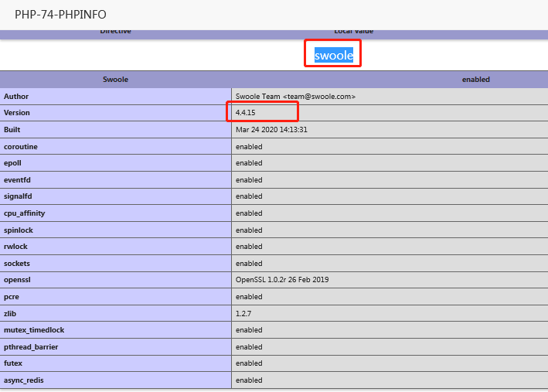
Task: Click the openssl row label
Action: (x=17, y=280)
